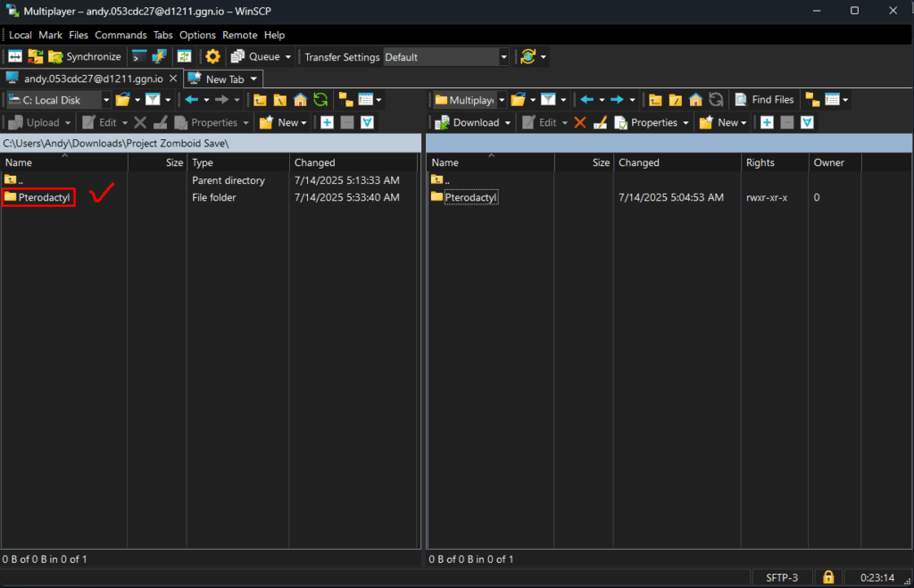Open the Local menu
Screen dimensions: 914x588
[x=21, y=35]
